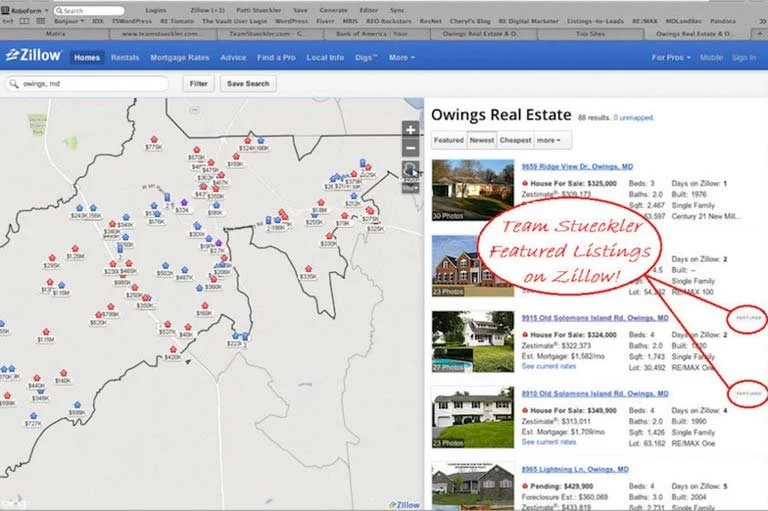Open the Rentals navigation item
Screen dimensions: 768x511
pos(125,57)
